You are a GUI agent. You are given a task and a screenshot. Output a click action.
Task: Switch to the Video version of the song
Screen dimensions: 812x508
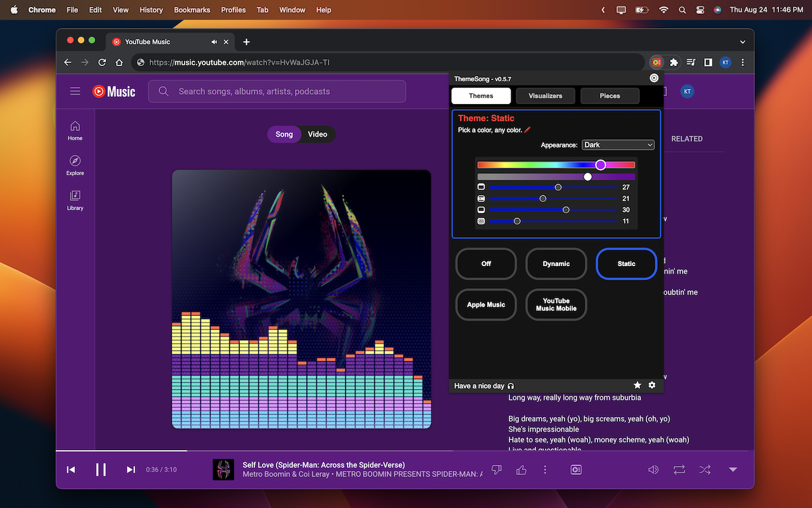point(317,134)
